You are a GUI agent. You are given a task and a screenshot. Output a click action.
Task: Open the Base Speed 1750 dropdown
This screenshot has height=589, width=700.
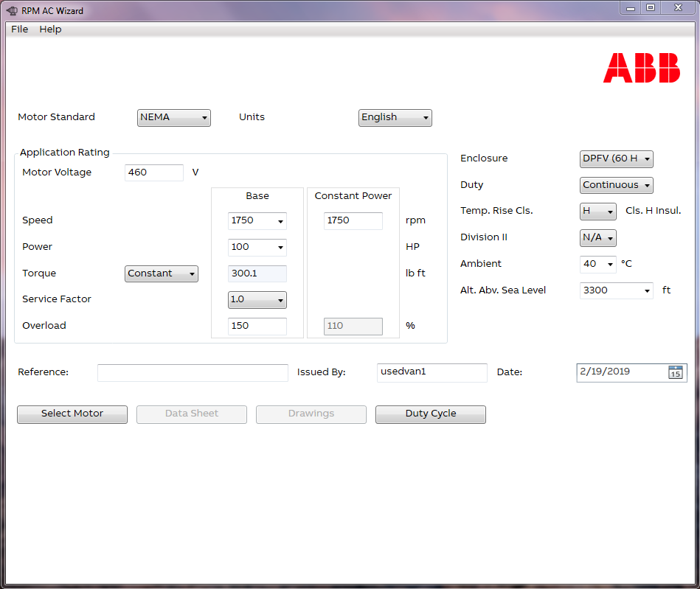[x=257, y=221]
